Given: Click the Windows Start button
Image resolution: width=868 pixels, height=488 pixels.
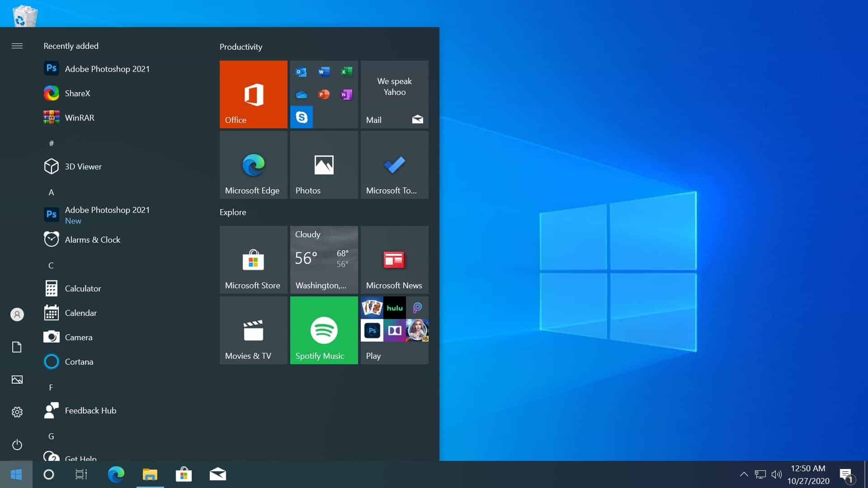Looking at the screenshot, I should click(x=16, y=474).
